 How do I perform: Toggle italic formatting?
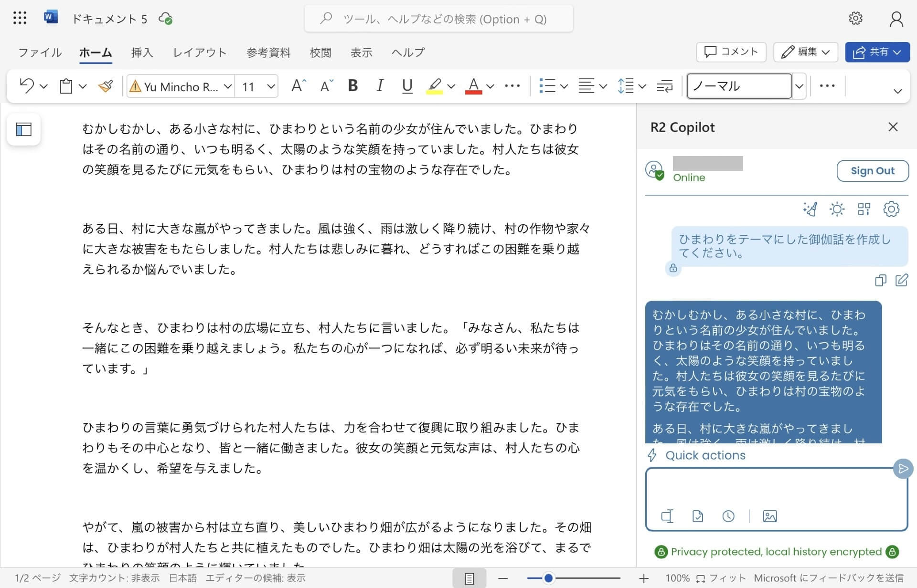(380, 86)
